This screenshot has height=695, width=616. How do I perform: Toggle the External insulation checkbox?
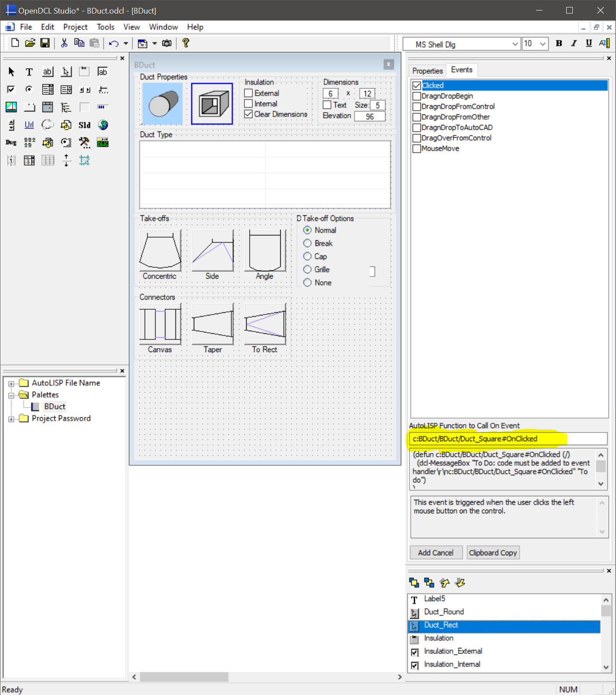click(x=248, y=93)
